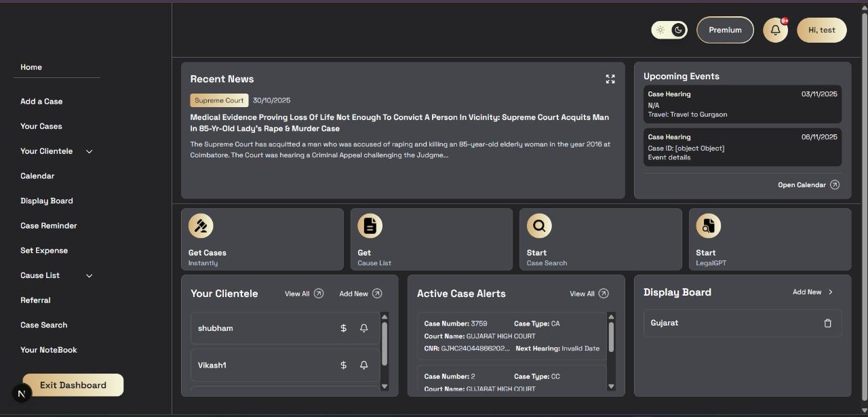Open Calendar from the sidebar menu
The image size is (868, 417).
click(37, 176)
